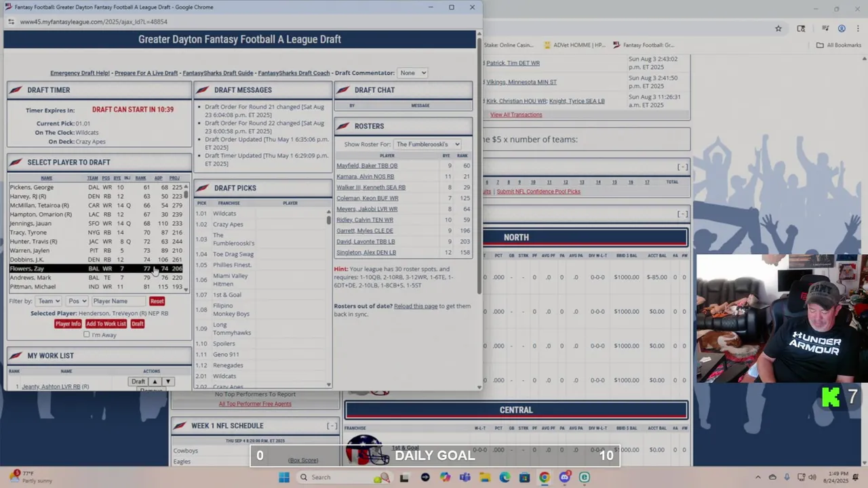Show hidden system tray icons
The image size is (868, 488).
pyautogui.click(x=758, y=477)
